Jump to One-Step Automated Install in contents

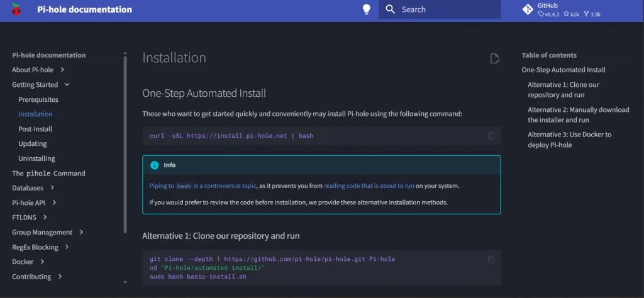click(563, 70)
